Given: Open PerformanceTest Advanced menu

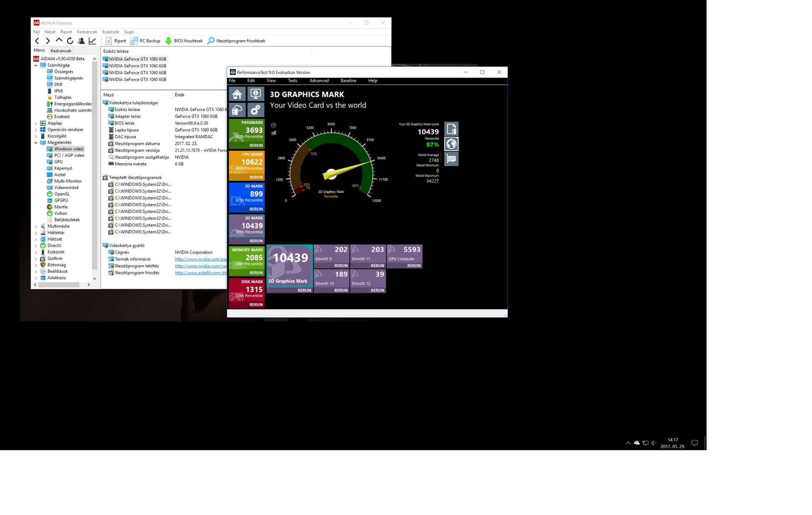Looking at the screenshot, I should [x=319, y=81].
